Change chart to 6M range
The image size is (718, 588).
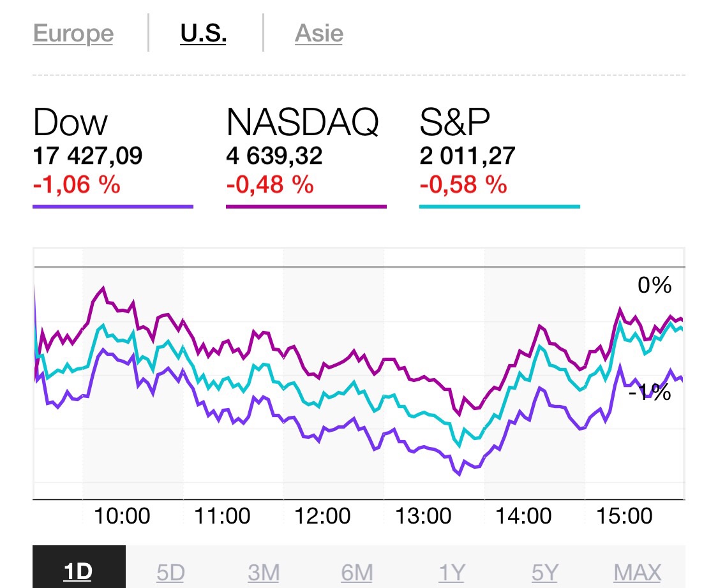tap(357, 573)
